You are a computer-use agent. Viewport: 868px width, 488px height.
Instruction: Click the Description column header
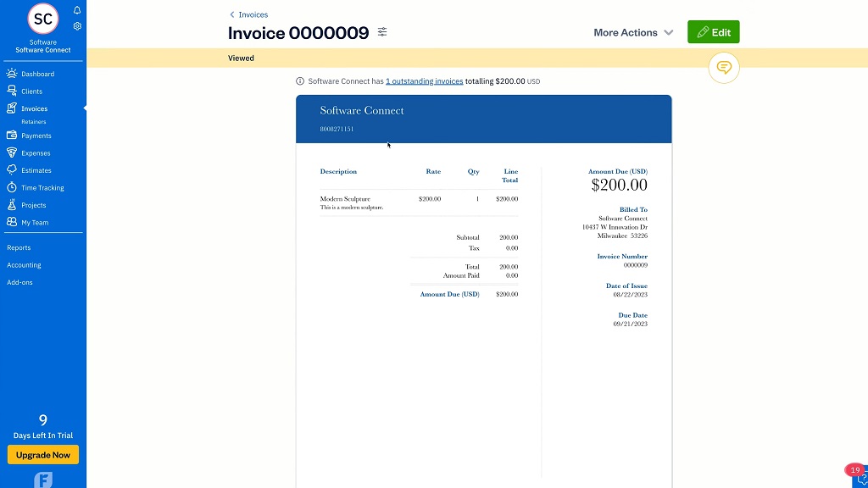(338, 171)
